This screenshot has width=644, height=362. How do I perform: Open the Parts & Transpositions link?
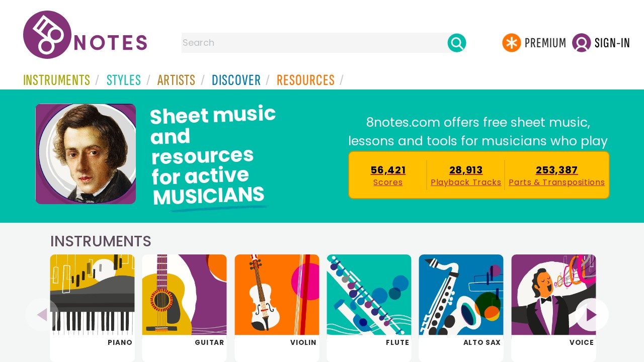[x=556, y=182]
